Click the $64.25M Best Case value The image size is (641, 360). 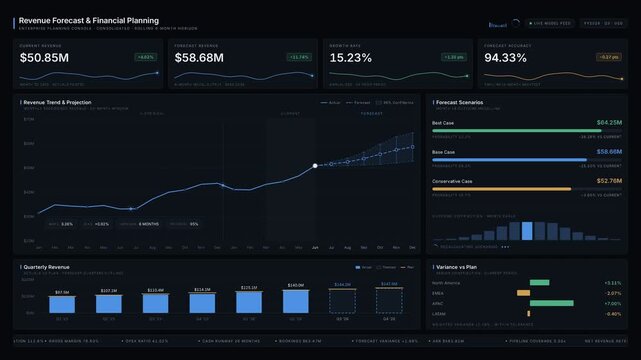coord(609,123)
